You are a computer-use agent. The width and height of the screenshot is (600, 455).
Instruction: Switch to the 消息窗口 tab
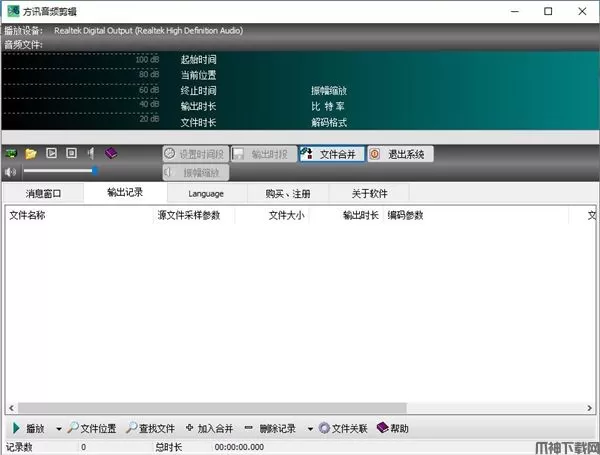click(x=44, y=193)
